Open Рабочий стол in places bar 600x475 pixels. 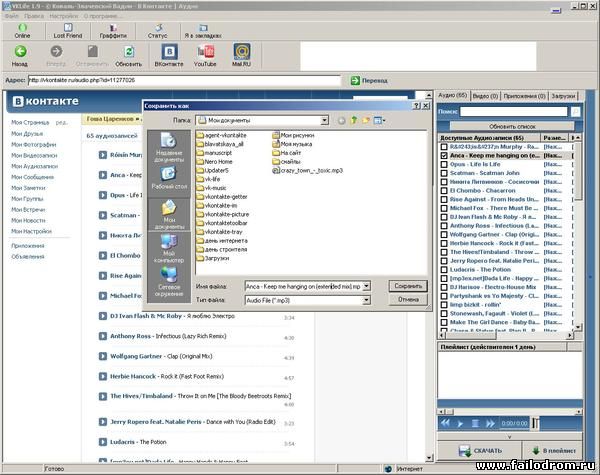click(169, 178)
